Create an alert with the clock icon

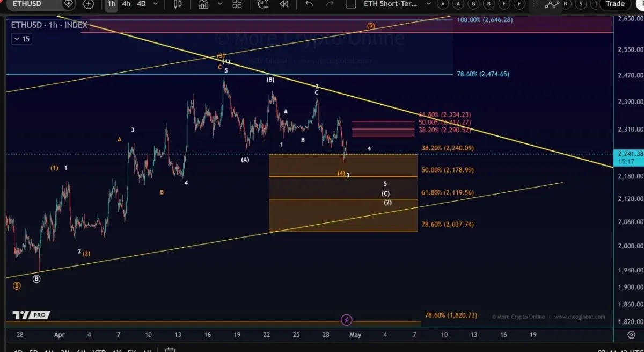coord(263,4)
